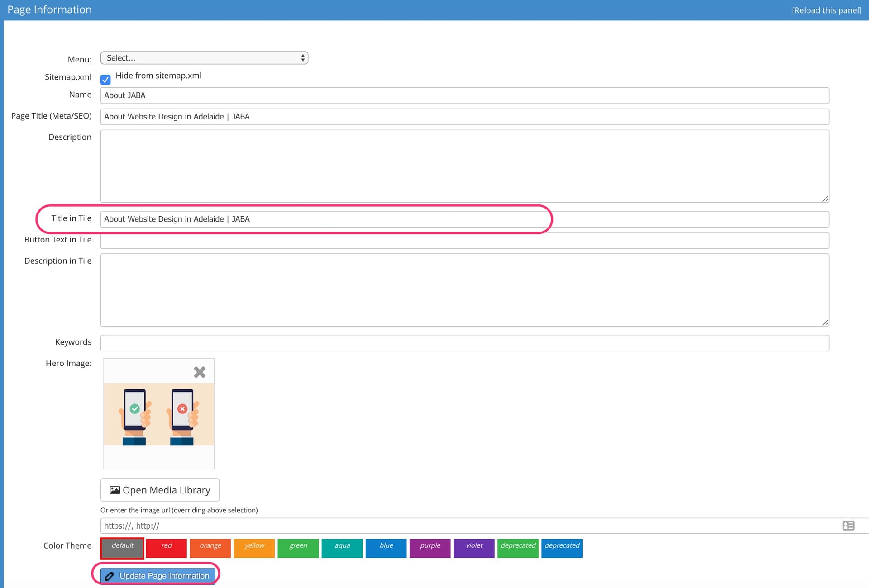Pick the aqua color theme

[342, 548]
